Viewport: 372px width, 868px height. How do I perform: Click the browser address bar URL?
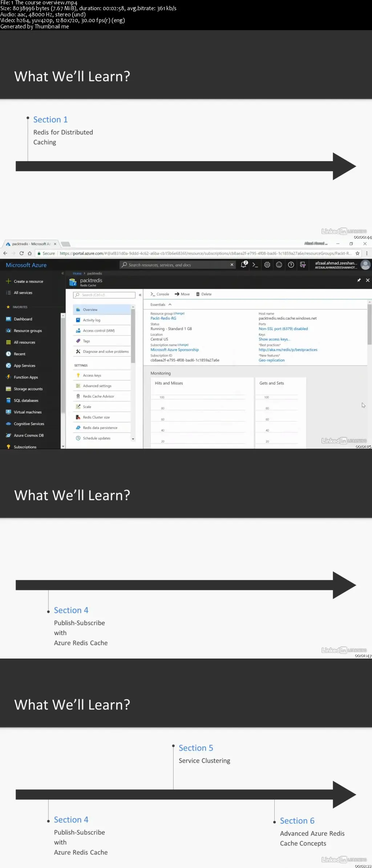coord(205,253)
